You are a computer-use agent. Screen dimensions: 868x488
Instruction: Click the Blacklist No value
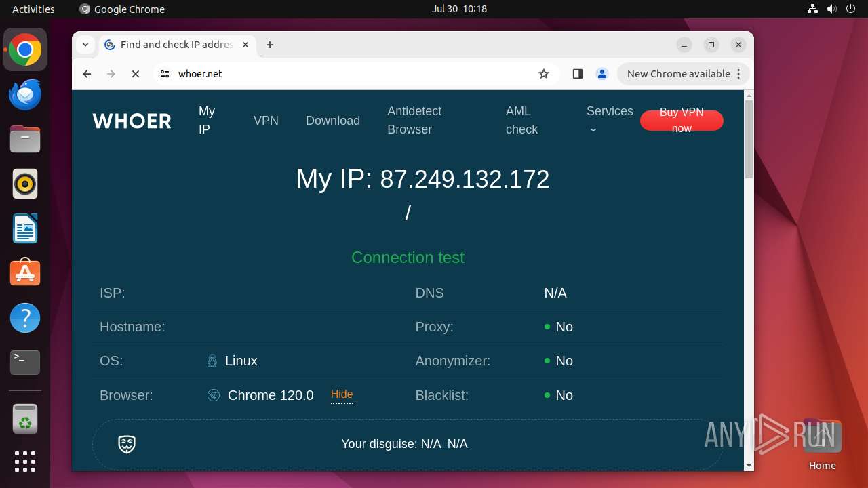pos(564,395)
